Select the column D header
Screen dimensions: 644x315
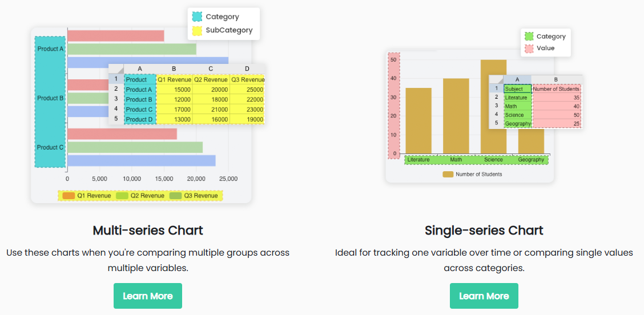point(247,69)
